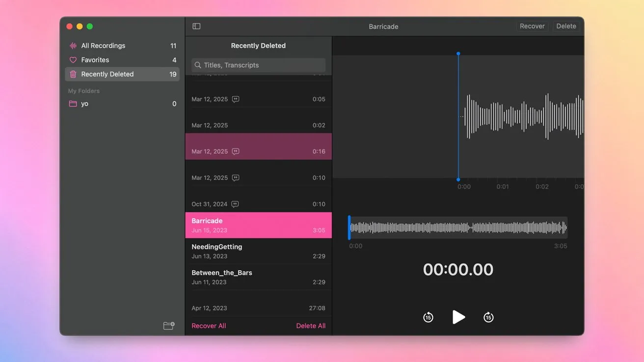The image size is (644, 362).
Task: Select the NeedingGetting recording
Action: (259, 251)
